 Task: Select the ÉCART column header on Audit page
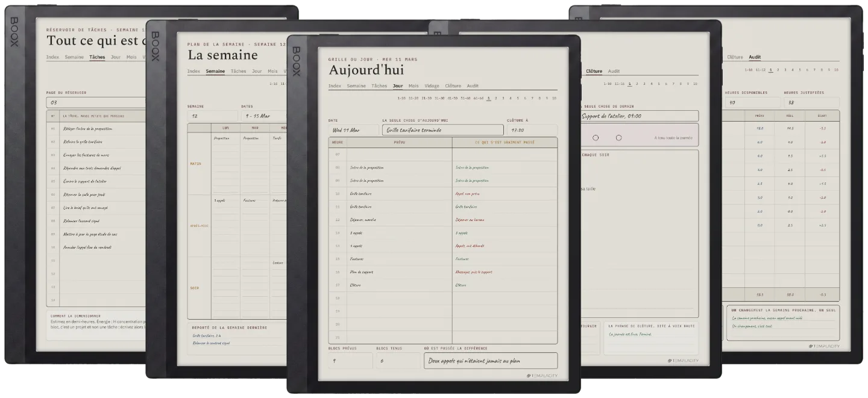(x=823, y=114)
